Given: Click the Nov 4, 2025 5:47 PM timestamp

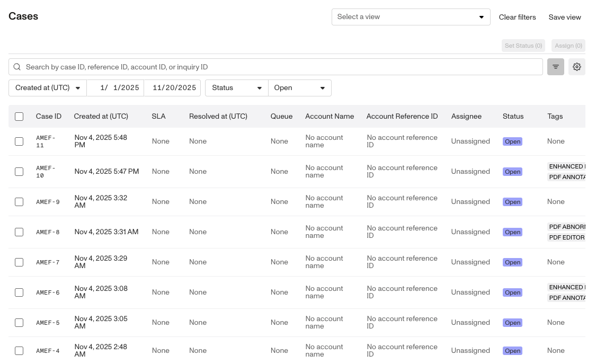Looking at the screenshot, I should coord(107,171).
